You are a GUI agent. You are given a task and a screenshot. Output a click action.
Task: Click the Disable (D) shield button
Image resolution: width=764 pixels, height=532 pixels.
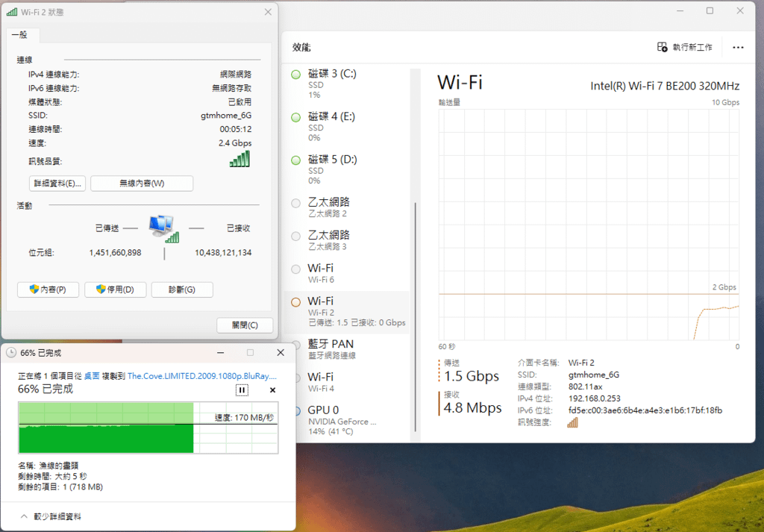coord(115,290)
